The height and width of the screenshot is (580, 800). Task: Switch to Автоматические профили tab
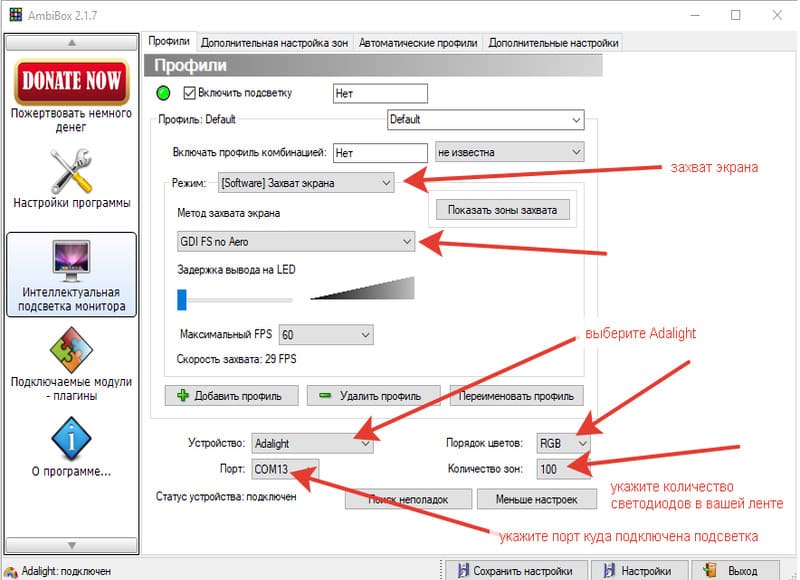(x=419, y=42)
